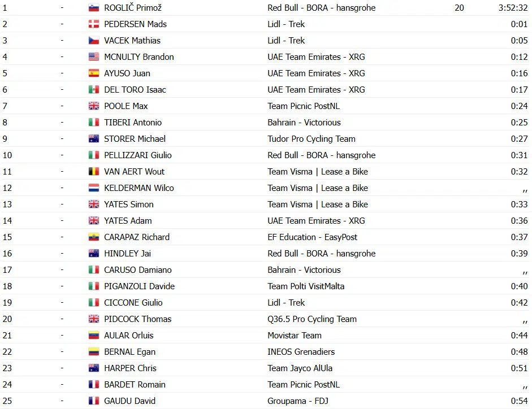Click the Colombian flag next to Bernal
The width and height of the screenshot is (532, 409).
tap(94, 352)
